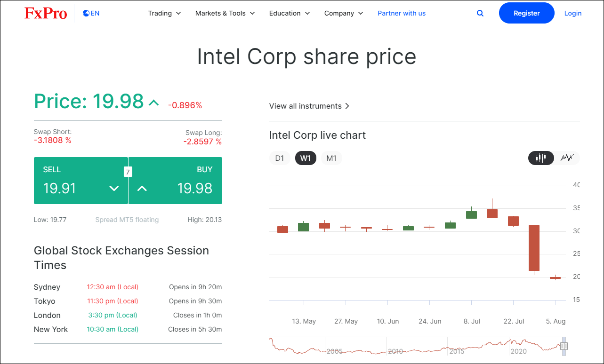604x364 pixels.
Task: Follow the Partner with us link
Action: [x=402, y=13]
